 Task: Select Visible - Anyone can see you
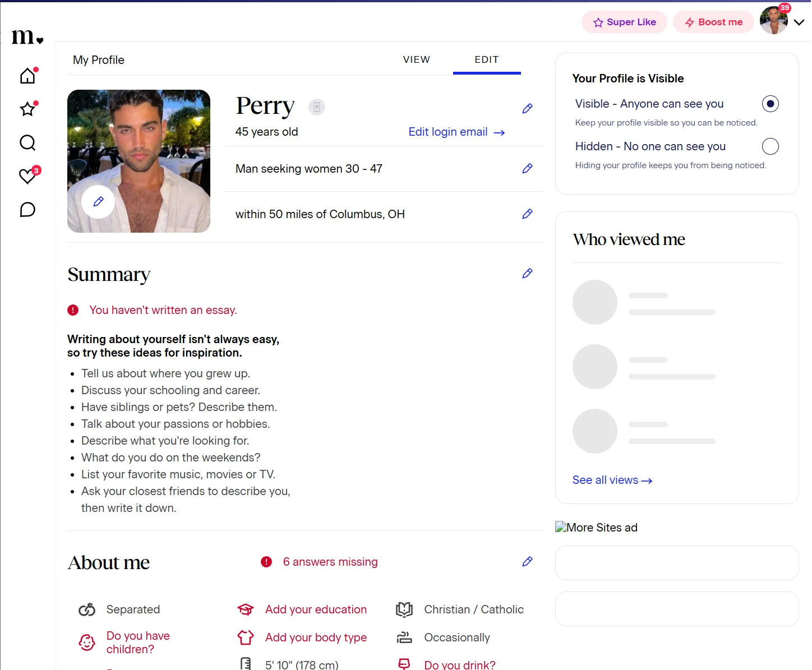coord(771,104)
